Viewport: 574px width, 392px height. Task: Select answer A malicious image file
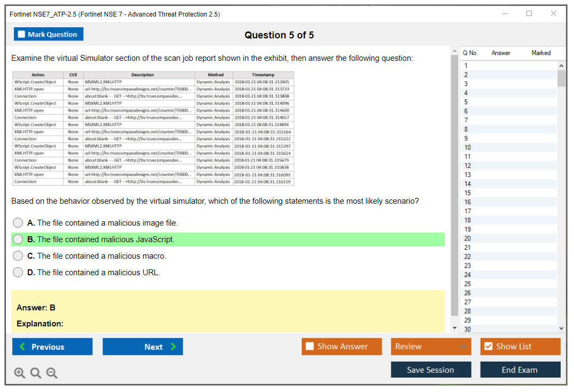click(18, 223)
